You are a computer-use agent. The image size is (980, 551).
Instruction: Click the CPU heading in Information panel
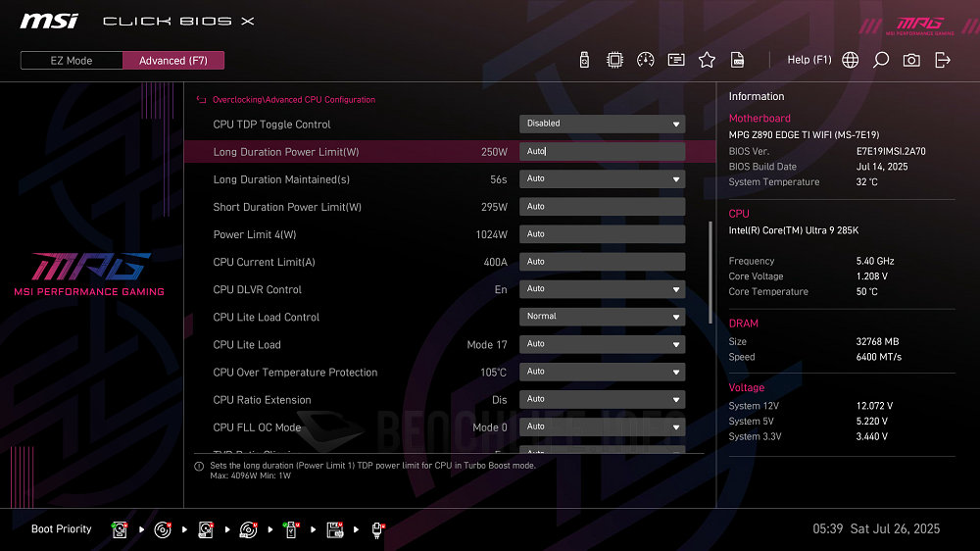point(739,214)
